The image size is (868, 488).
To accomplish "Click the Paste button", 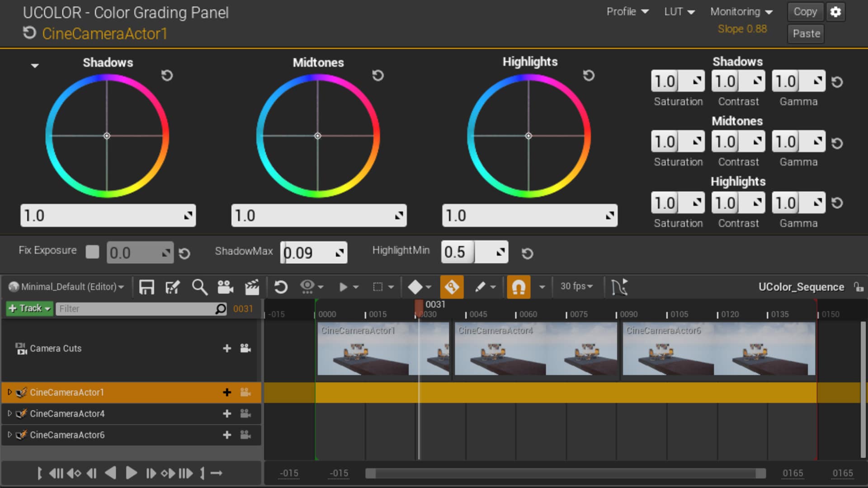I will pos(805,33).
